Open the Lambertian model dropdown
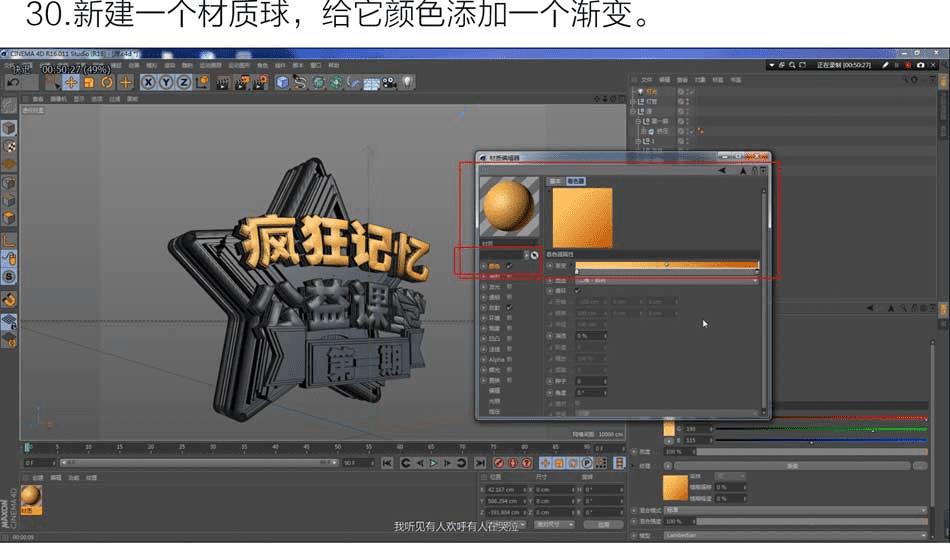 click(796, 536)
